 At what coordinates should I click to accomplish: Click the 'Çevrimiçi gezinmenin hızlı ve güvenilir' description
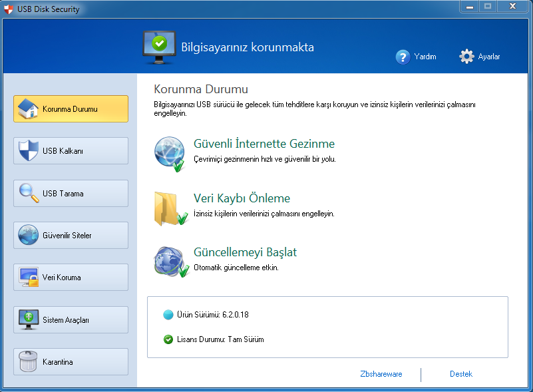pyautogui.click(x=265, y=159)
